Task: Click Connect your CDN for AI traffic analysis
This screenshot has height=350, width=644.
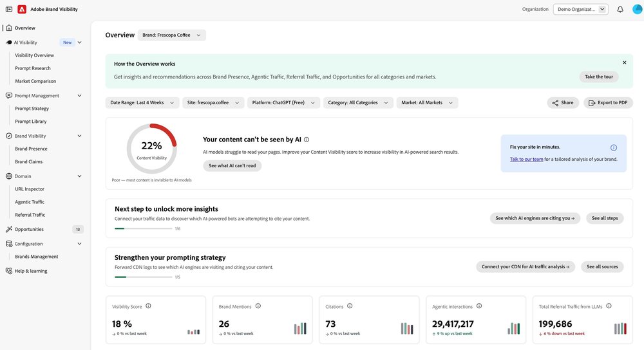Action: 526,267
